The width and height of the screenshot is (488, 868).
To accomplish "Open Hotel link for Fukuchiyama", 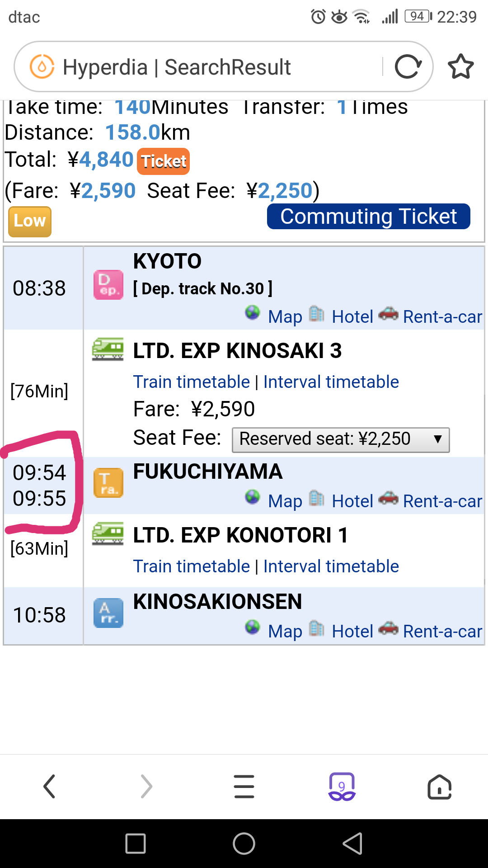I will (352, 501).
